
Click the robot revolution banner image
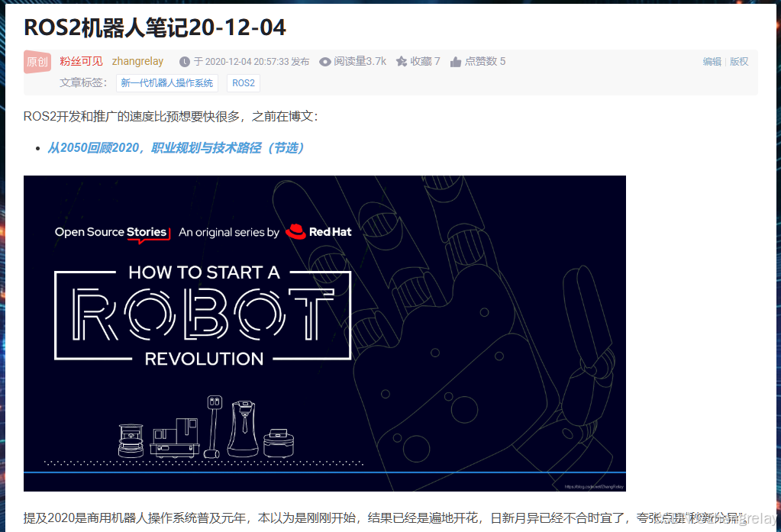[x=324, y=334]
